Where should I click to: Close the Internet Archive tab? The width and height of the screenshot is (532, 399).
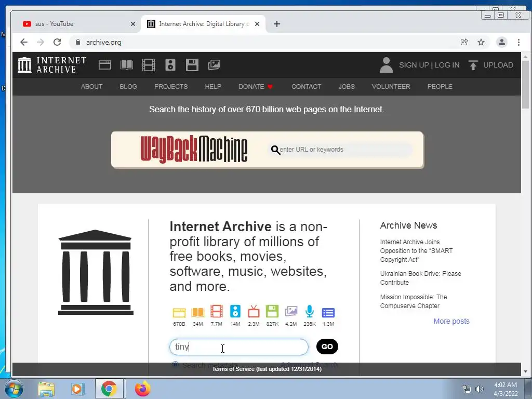tap(257, 24)
